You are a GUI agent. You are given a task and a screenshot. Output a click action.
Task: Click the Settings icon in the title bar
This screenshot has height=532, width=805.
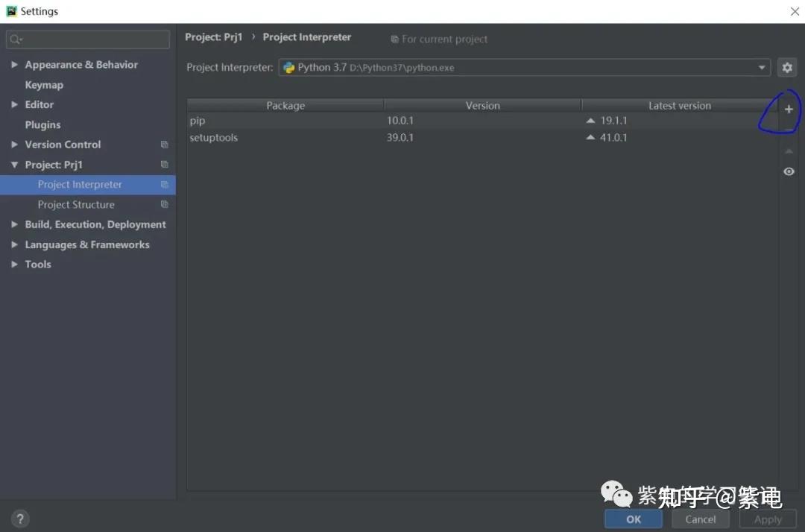(10, 10)
